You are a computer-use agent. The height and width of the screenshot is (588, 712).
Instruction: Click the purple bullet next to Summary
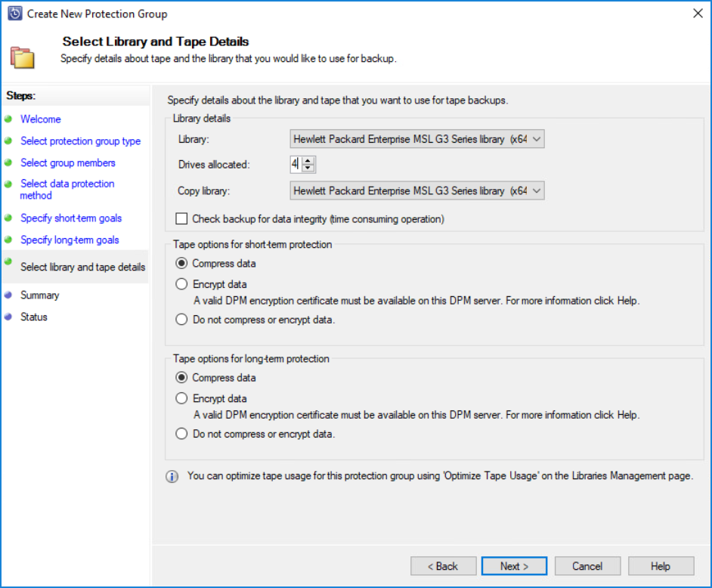tap(8, 296)
